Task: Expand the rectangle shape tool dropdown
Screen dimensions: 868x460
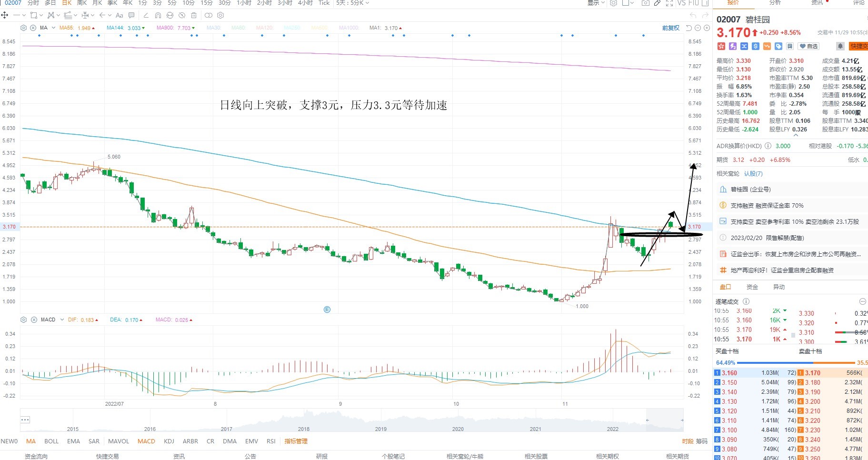Action: click(x=41, y=15)
